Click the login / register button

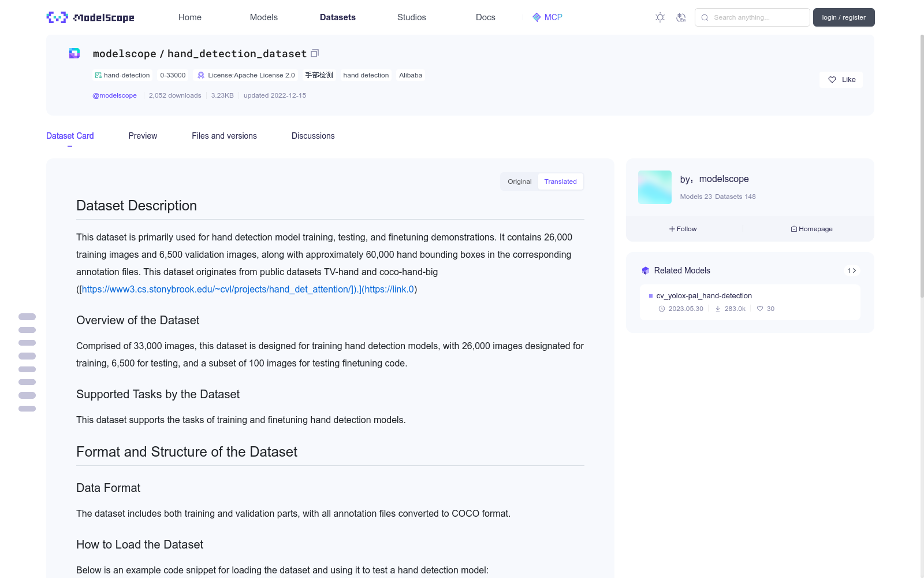pyautogui.click(x=844, y=17)
